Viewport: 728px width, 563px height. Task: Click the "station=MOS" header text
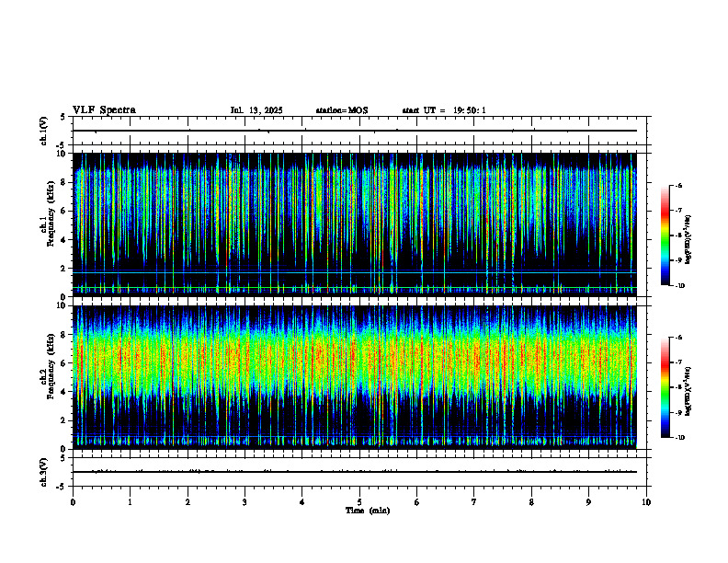[342, 110]
